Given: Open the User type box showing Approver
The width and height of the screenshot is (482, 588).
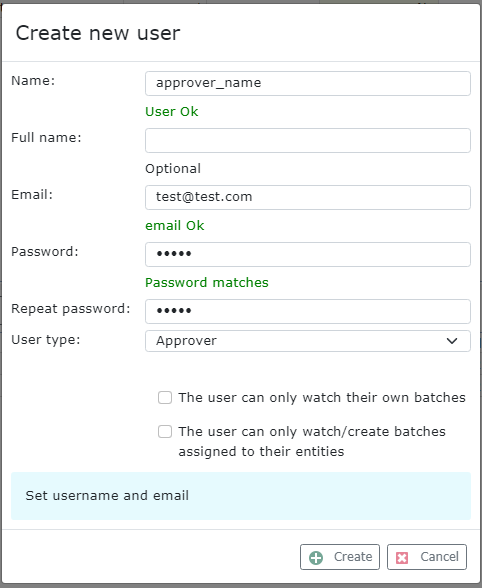Looking at the screenshot, I should click(308, 341).
